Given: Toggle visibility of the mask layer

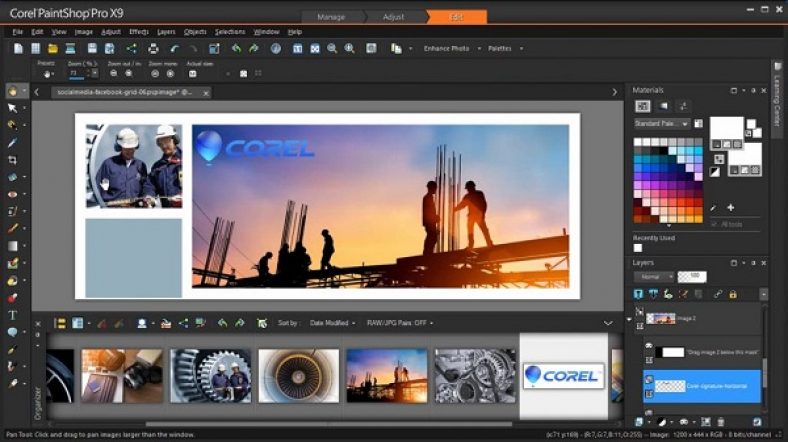Looking at the screenshot, I should (x=647, y=345).
